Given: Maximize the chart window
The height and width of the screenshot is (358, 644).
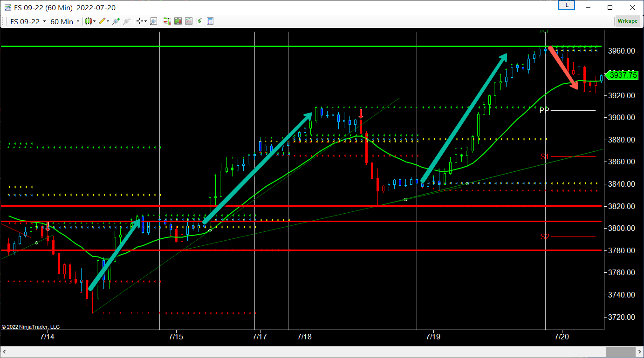Looking at the screenshot, I should point(610,7).
